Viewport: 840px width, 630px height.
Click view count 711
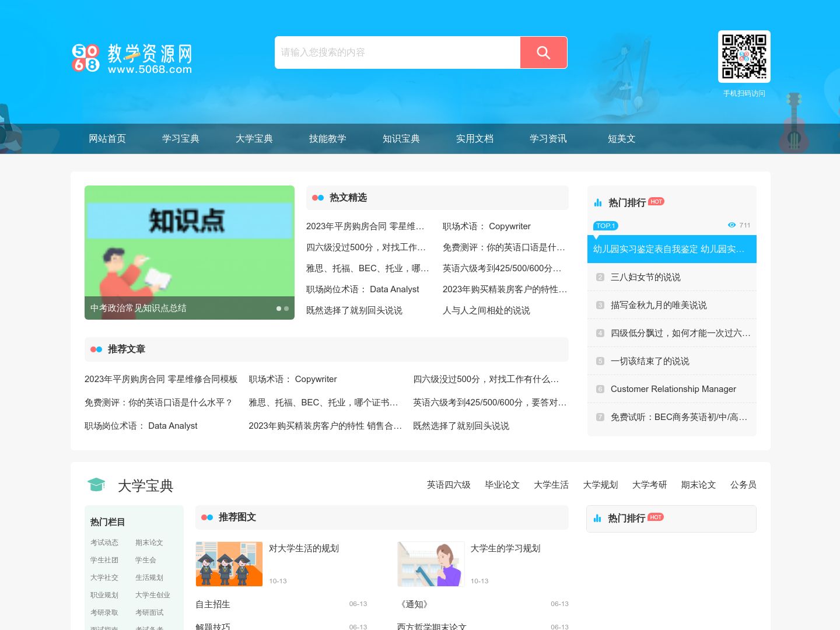745,225
